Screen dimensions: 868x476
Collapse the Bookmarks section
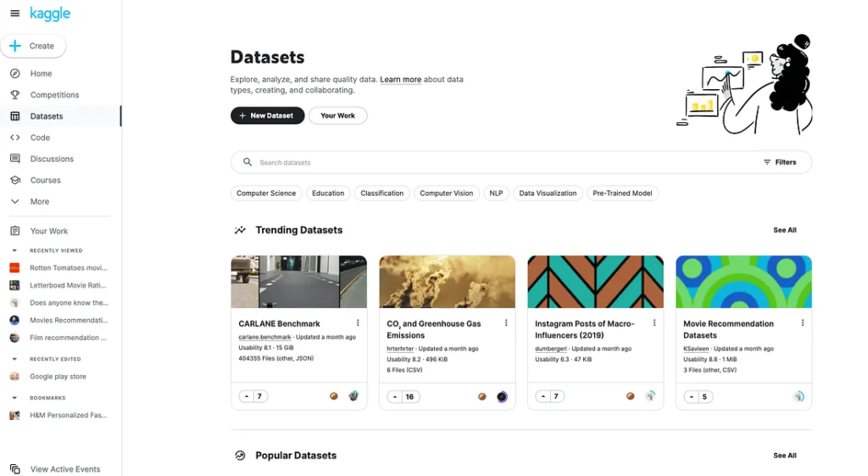click(14, 397)
